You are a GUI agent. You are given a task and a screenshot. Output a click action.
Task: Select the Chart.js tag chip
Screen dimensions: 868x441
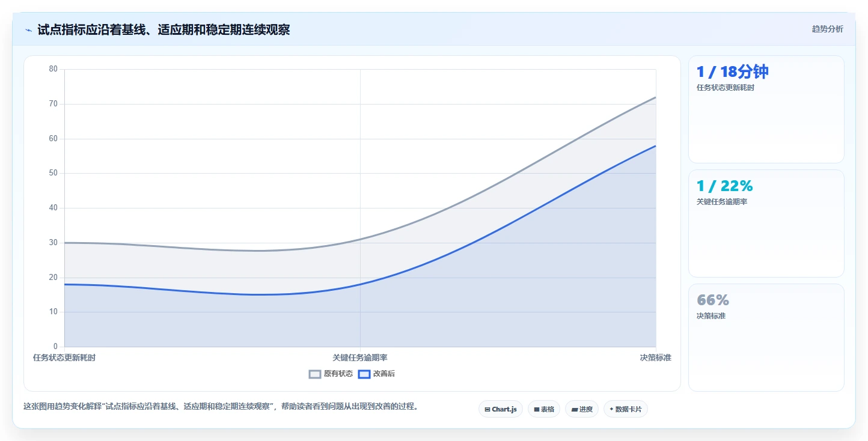pyautogui.click(x=501, y=409)
